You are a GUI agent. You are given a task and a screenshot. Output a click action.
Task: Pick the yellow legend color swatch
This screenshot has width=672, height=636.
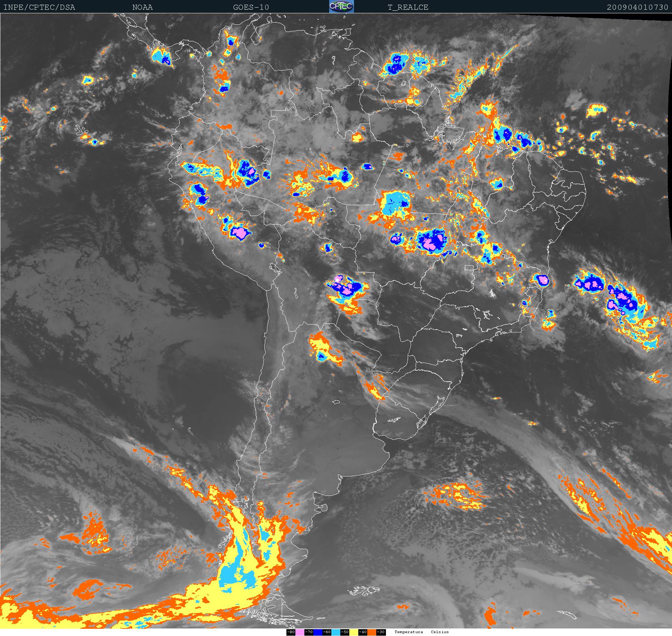click(x=354, y=632)
